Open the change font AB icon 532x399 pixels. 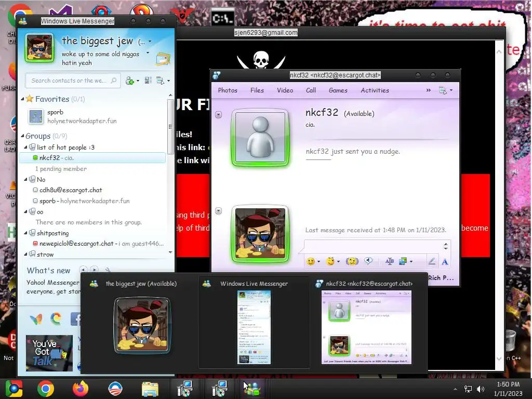tap(390, 261)
